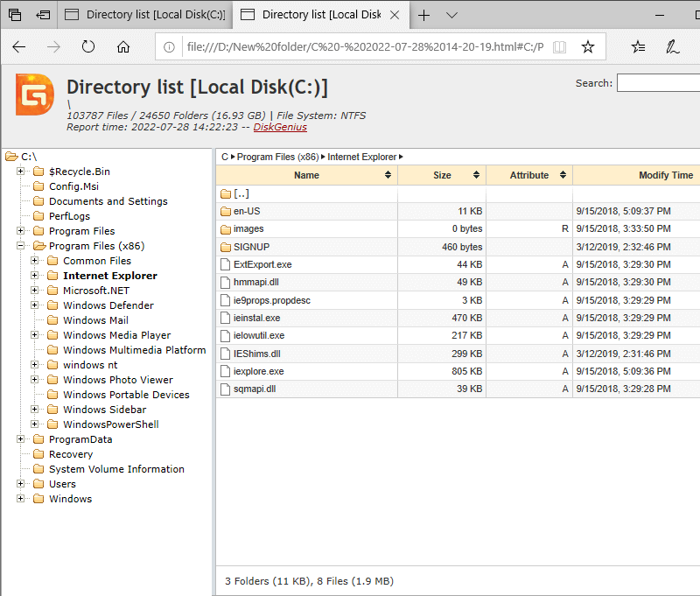Select Windows Portable Devices folder
The width and height of the screenshot is (700, 596).
coord(126,395)
